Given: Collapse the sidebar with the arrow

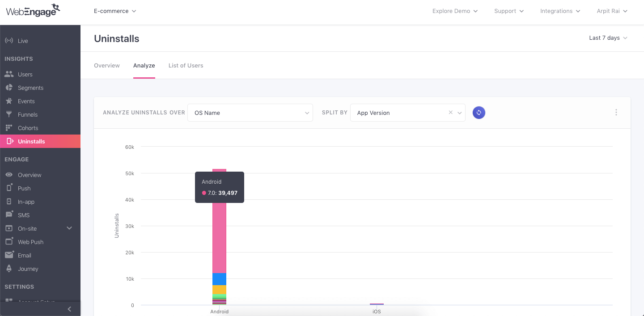Looking at the screenshot, I should coord(69,309).
